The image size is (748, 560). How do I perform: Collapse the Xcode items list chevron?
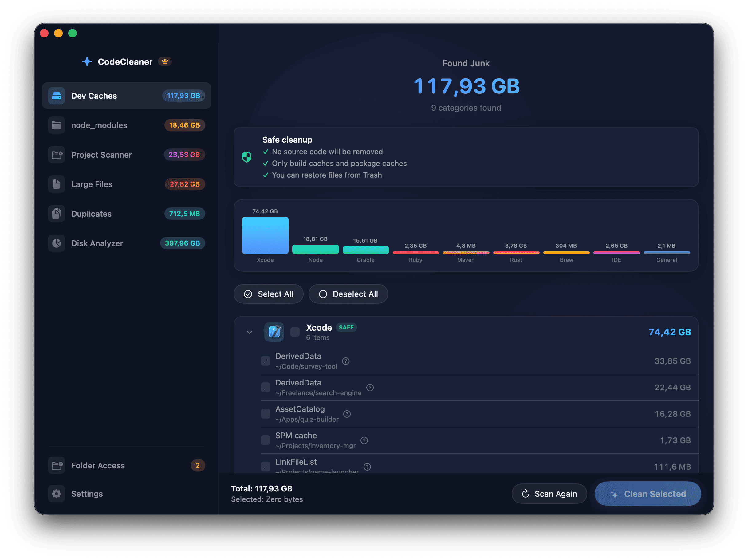tap(249, 333)
